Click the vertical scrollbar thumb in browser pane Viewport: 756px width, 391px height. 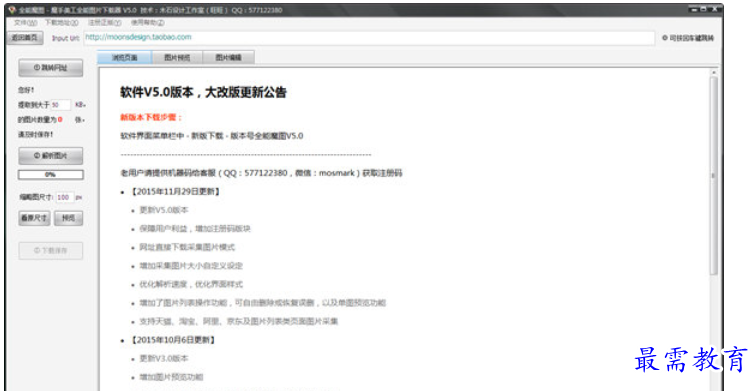(714, 176)
